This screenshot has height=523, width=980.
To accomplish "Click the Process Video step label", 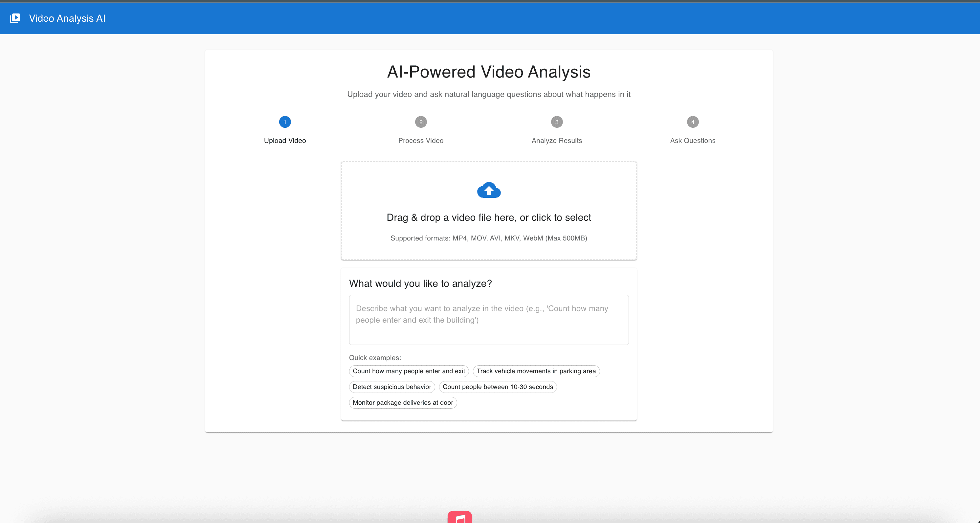I will (x=421, y=141).
